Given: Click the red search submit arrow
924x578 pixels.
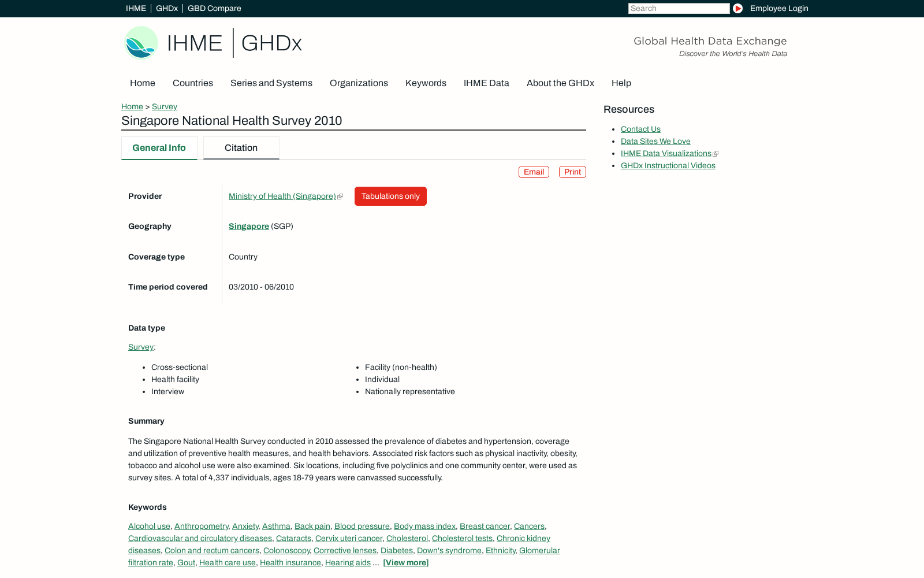Looking at the screenshot, I should [737, 8].
